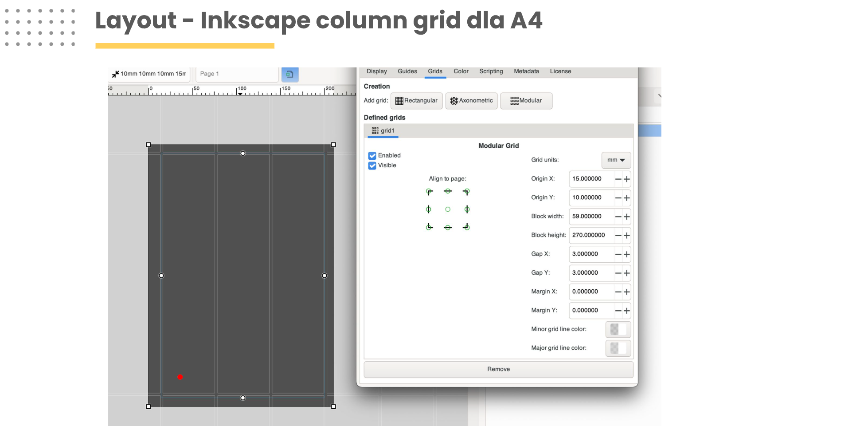
Task: Click the Gap Y value field
Action: click(591, 273)
